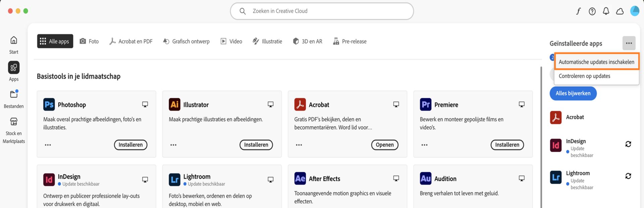
Task: Update Lightroom with the refresh icon
Action: [628, 176]
